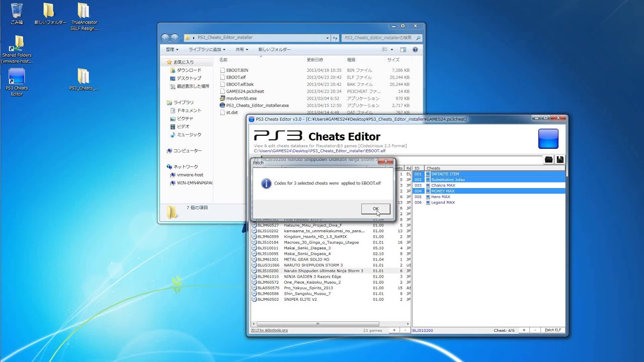
Task: Select Pro_Yakyuu_Spirits_2013 row
Action: [331, 288]
